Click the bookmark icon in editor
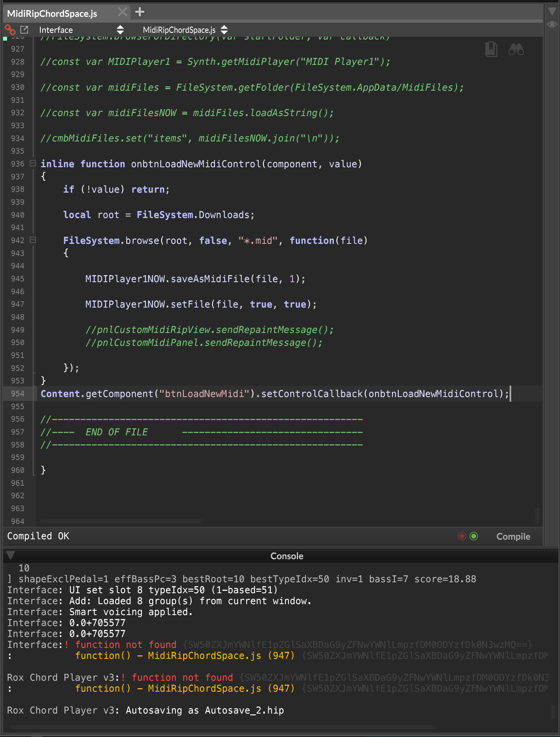 coord(491,49)
